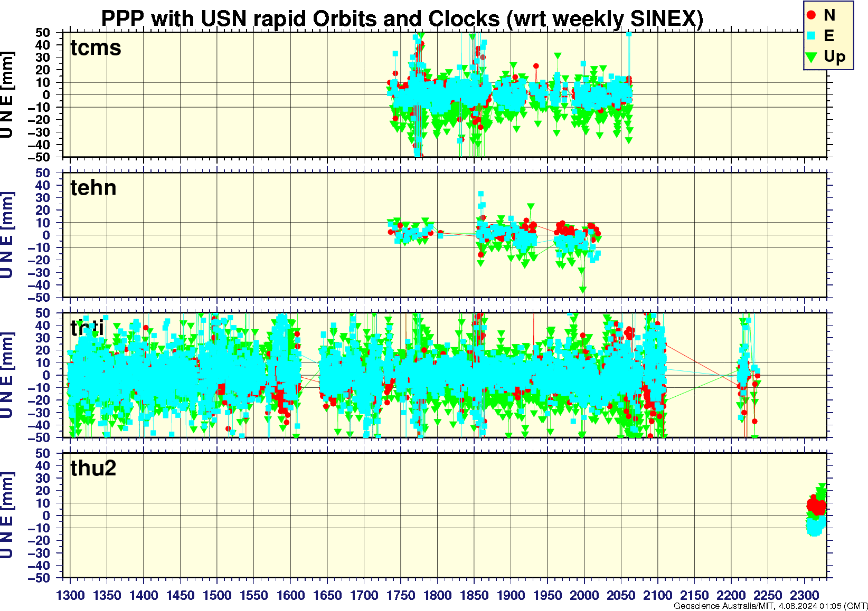The height and width of the screenshot is (611, 868).
Task: Click the x-axis label 2250
Action: pos(768,595)
